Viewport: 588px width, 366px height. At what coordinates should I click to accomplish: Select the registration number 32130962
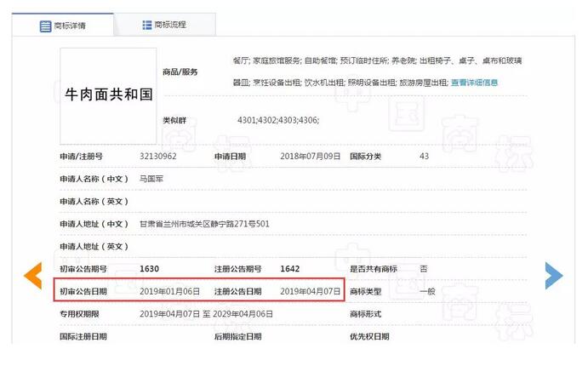158,157
